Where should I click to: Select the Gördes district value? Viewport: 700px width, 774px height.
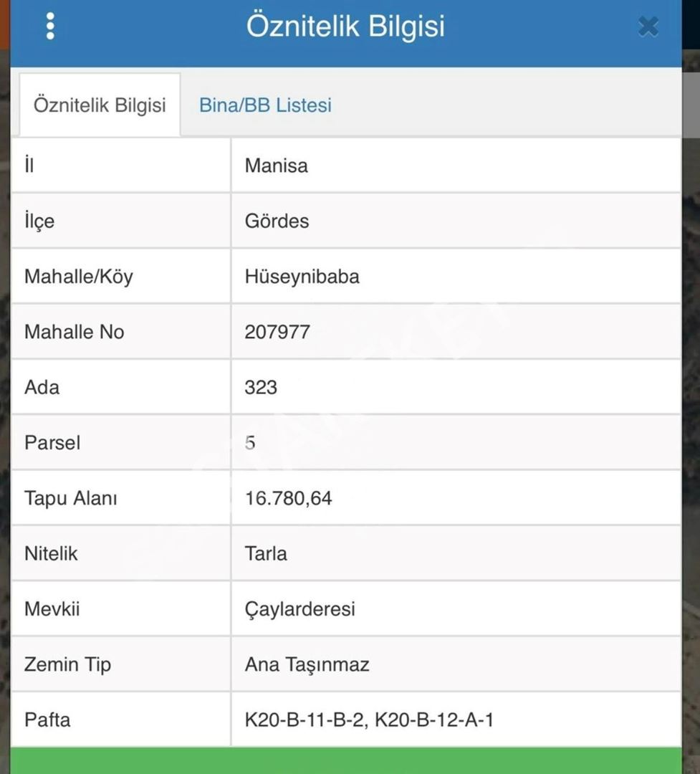click(277, 221)
